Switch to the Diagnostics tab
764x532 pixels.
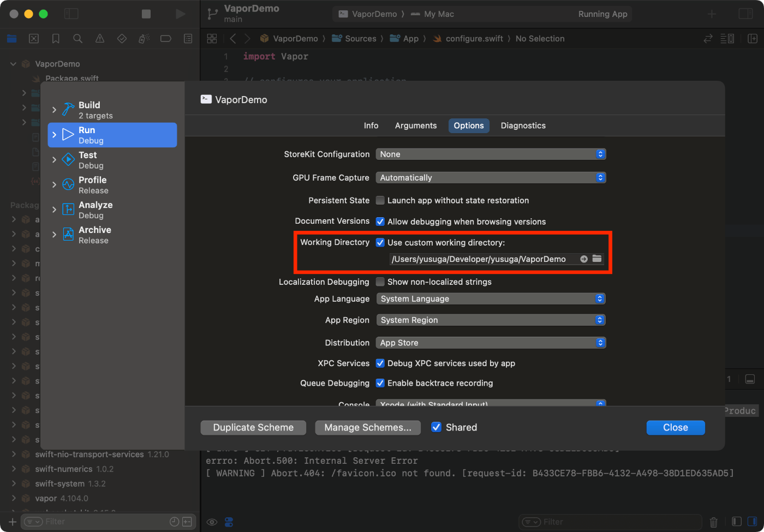523,125
